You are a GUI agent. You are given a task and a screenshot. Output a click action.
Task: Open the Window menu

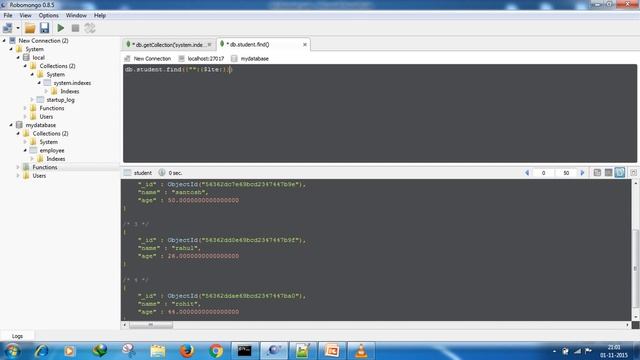pos(76,16)
